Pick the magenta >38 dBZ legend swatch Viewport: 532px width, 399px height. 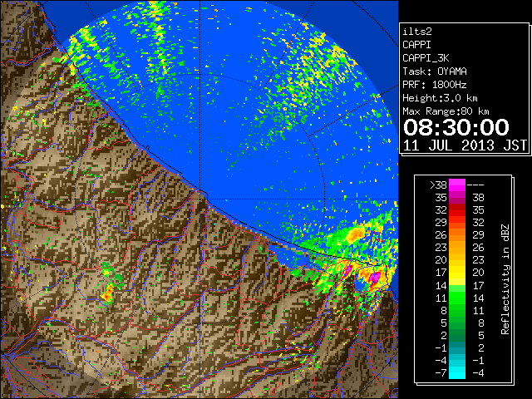pos(457,185)
